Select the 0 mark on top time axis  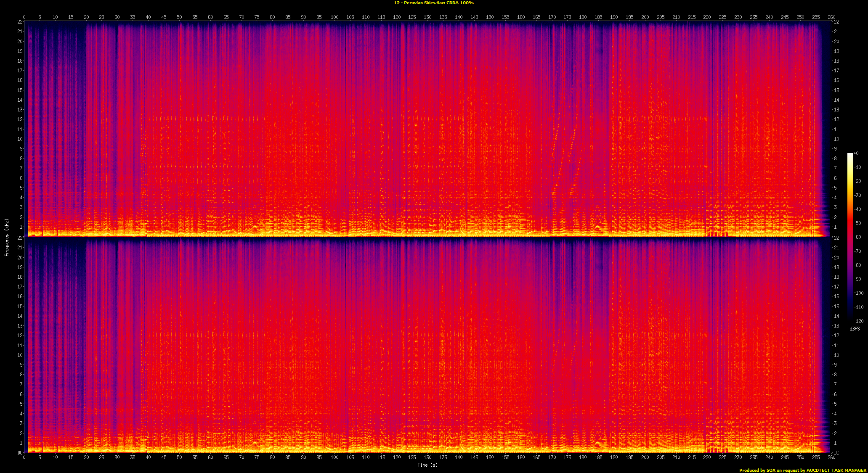(24, 17)
